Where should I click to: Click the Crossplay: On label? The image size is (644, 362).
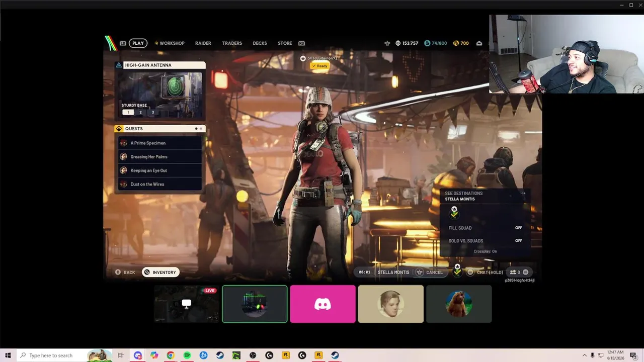click(x=485, y=251)
